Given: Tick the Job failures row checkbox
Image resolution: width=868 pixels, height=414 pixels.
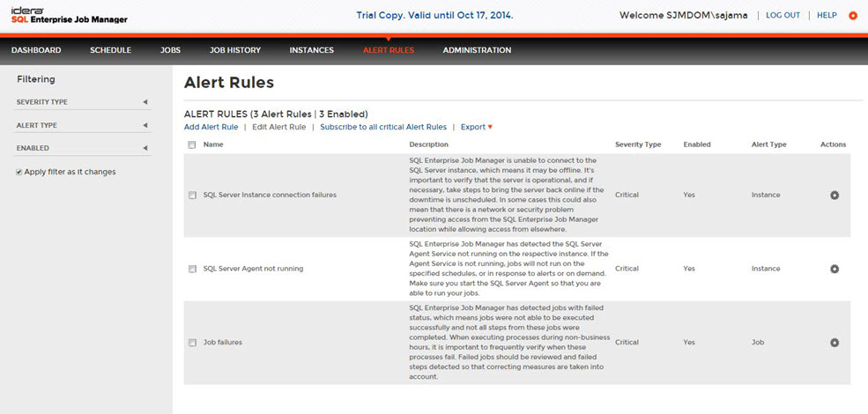Looking at the screenshot, I should click(192, 342).
